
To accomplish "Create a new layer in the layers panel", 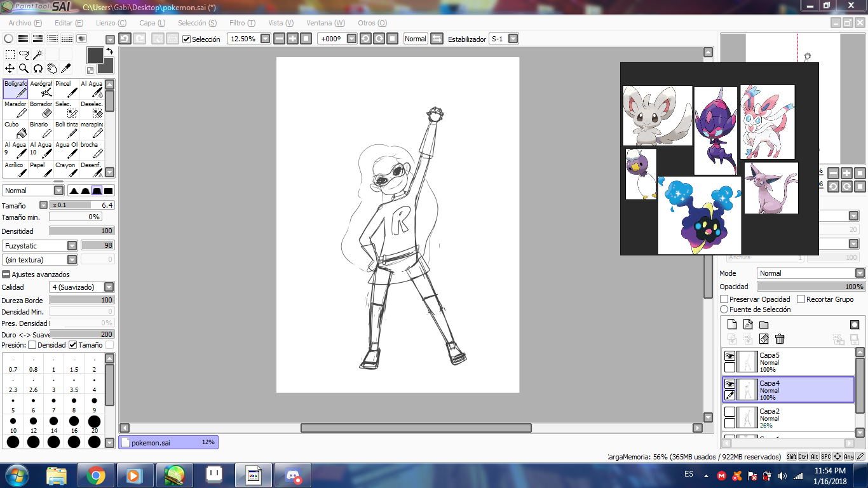I will (x=731, y=325).
